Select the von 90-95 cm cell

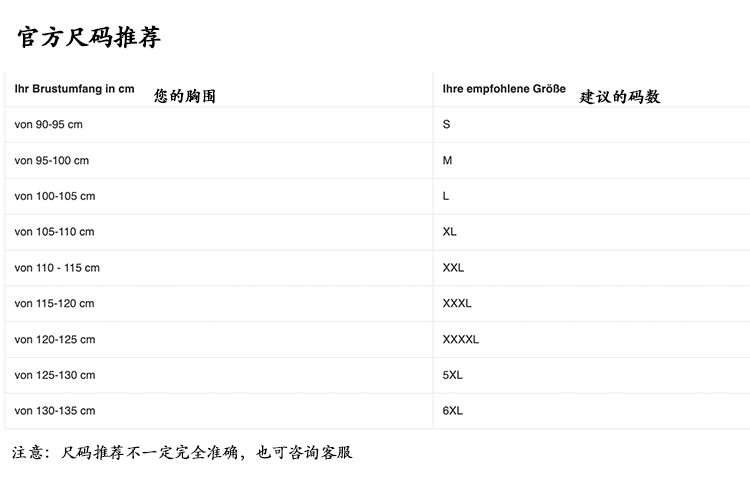click(x=49, y=125)
